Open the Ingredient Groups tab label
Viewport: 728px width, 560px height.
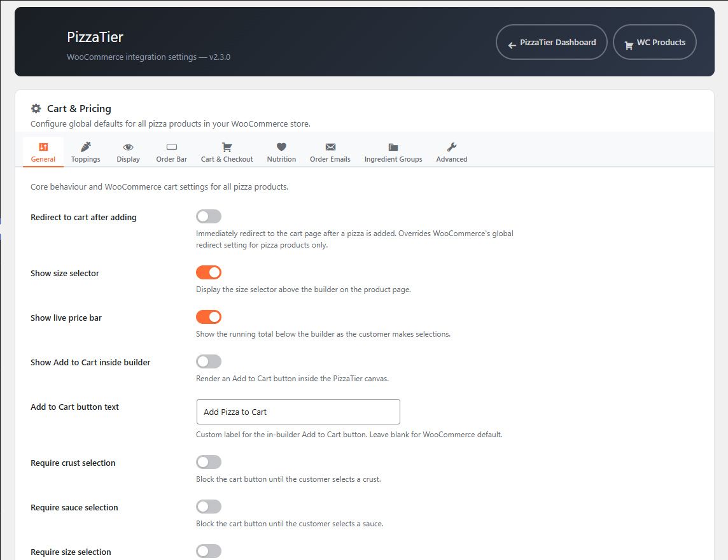coord(393,159)
